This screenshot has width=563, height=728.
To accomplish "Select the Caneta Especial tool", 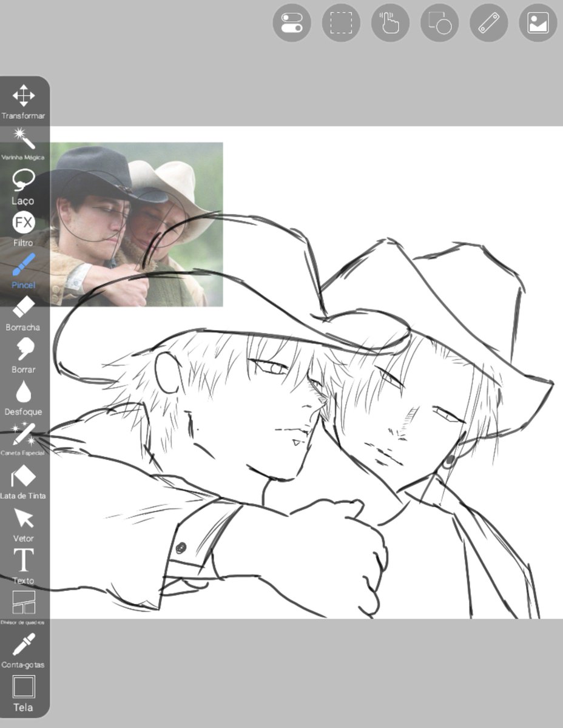I will (24, 440).
